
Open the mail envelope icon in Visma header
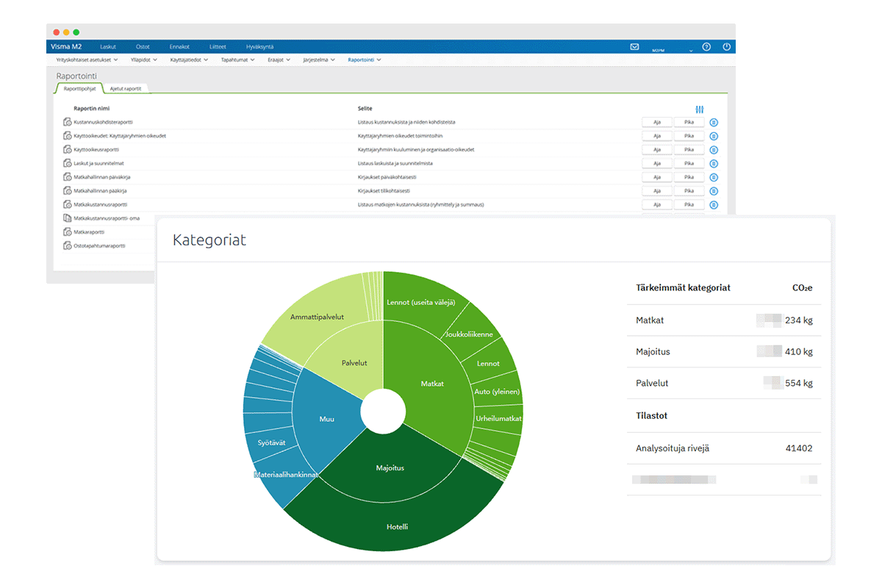pos(634,47)
